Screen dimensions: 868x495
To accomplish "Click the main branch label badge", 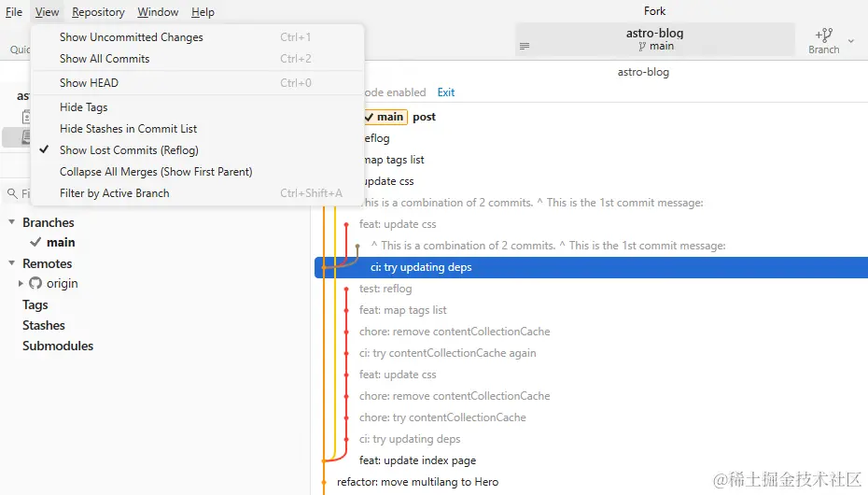I will click(x=385, y=117).
